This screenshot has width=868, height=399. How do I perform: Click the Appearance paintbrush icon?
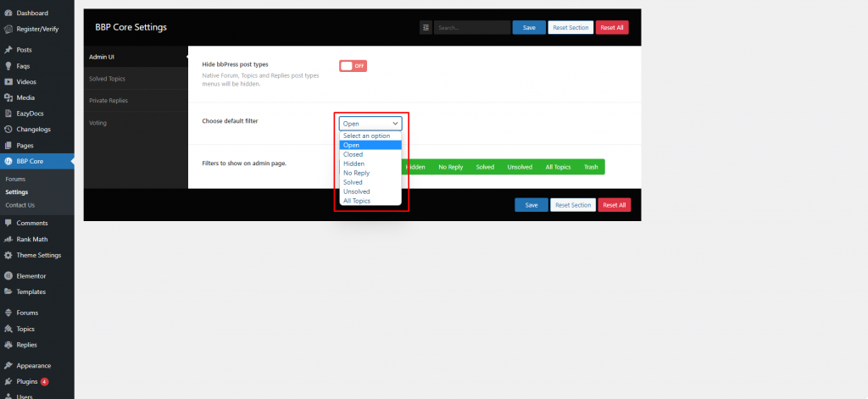point(8,366)
